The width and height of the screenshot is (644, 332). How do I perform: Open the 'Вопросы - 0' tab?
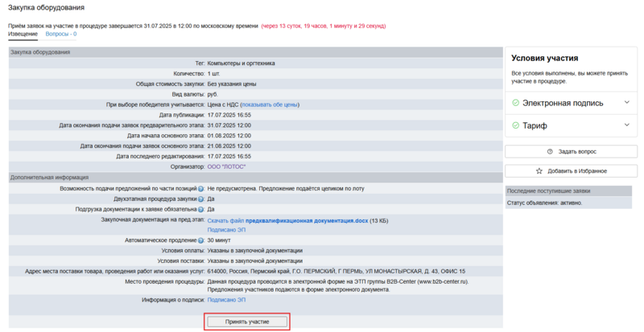60,35
